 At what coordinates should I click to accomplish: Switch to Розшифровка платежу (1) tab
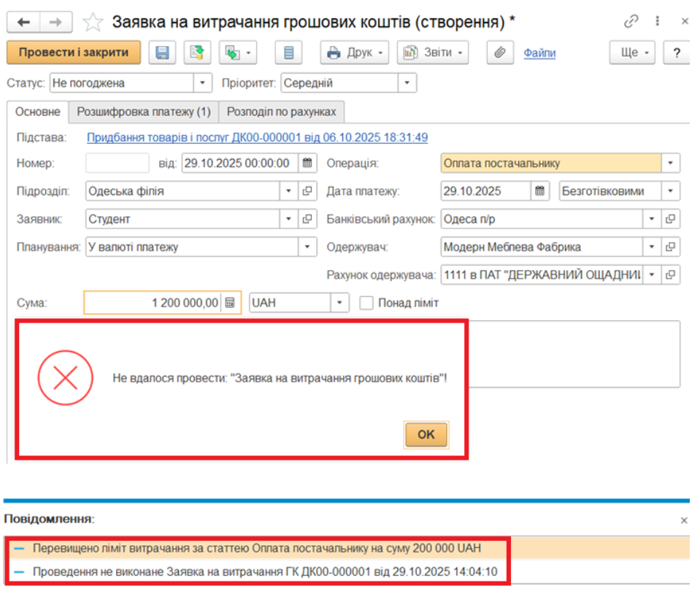click(x=144, y=112)
